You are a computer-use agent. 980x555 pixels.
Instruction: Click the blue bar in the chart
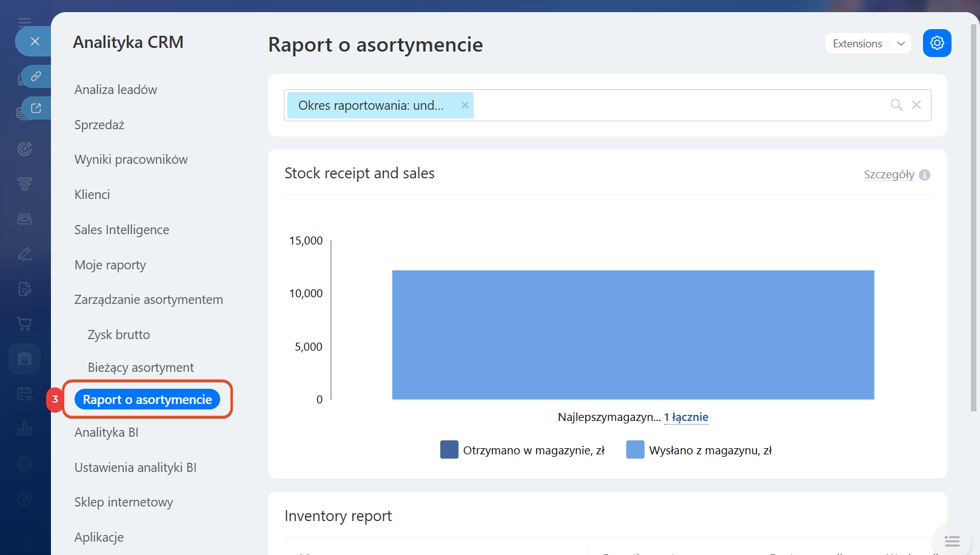click(x=633, y=335)
